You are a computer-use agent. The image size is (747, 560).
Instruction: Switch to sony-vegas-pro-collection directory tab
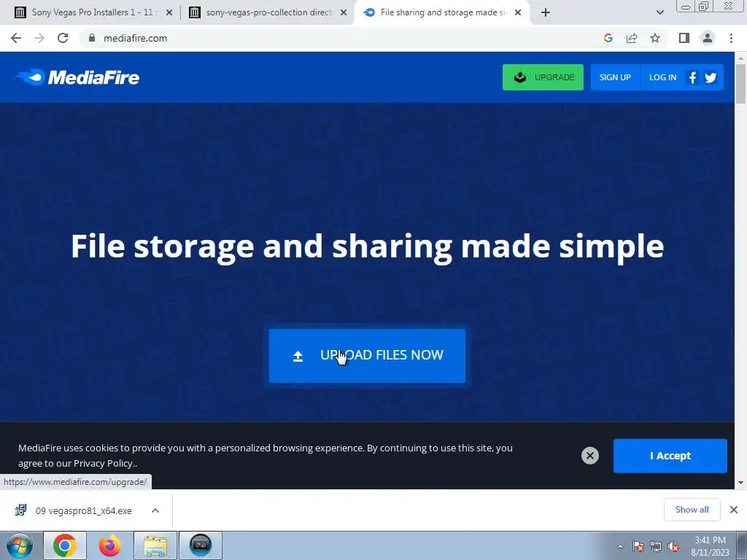pyautogui.click(x=267, y=12)
